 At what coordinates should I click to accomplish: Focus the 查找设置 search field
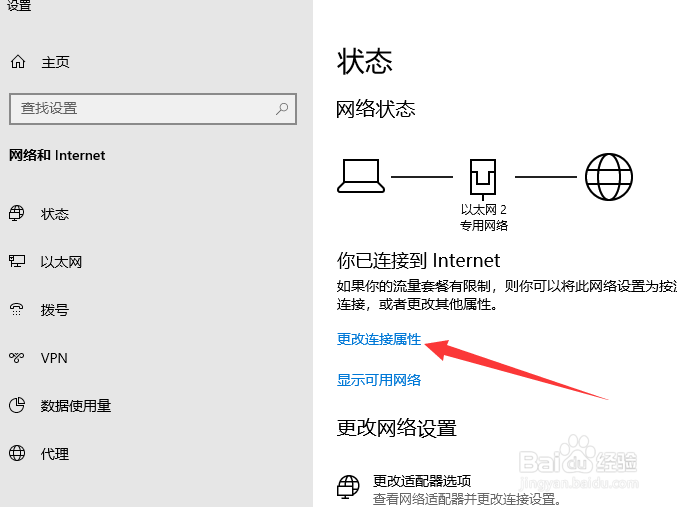(x=153, y=109)
